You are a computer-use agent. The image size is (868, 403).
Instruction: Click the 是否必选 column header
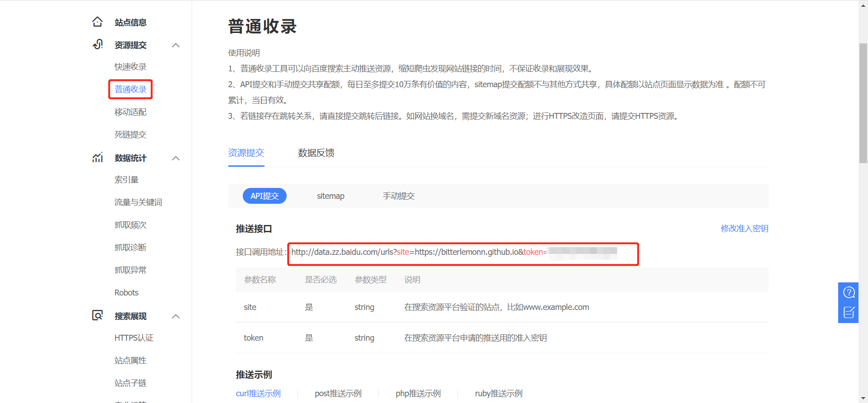click(x=321, y=280)
